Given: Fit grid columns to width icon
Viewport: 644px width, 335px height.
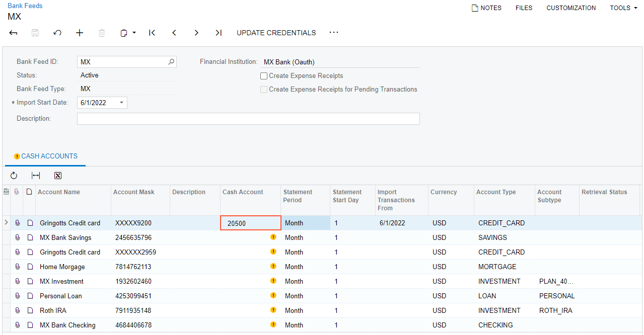Looking at the screenshot, I should [36, 176].
